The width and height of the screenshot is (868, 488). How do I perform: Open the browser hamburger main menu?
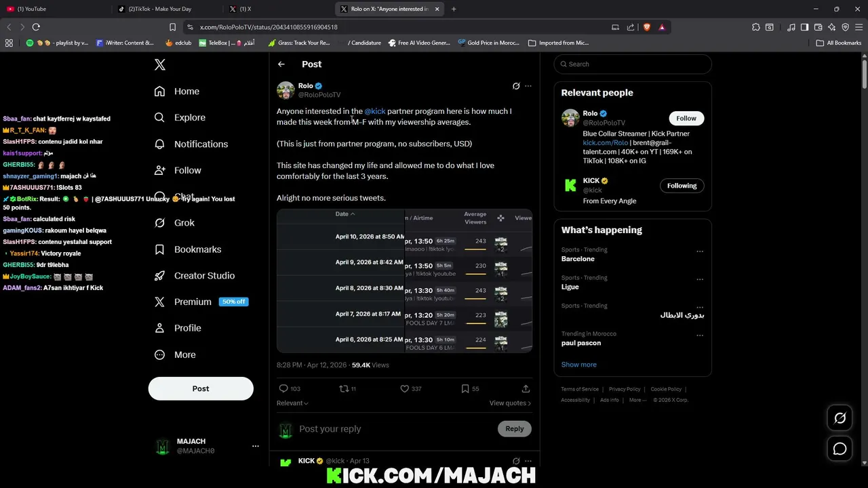pyautogui.click(x=859, y=27)
